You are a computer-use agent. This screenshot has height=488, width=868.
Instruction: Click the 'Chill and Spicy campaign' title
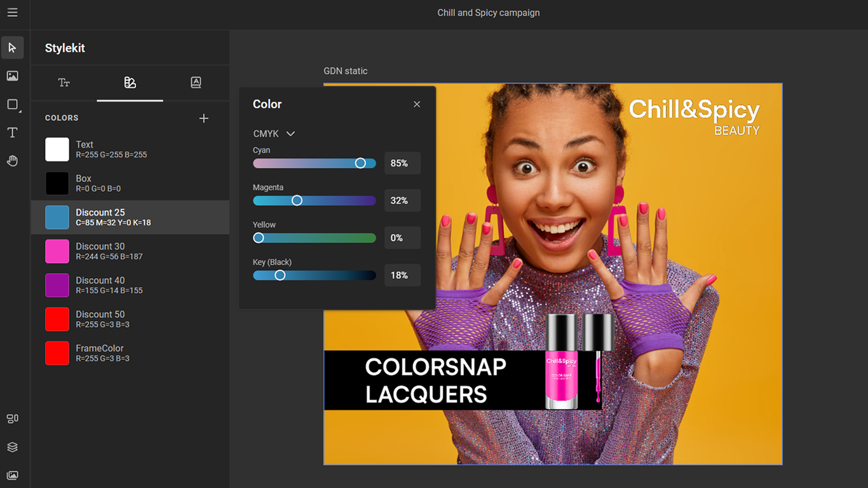click(x=488, y=13)
